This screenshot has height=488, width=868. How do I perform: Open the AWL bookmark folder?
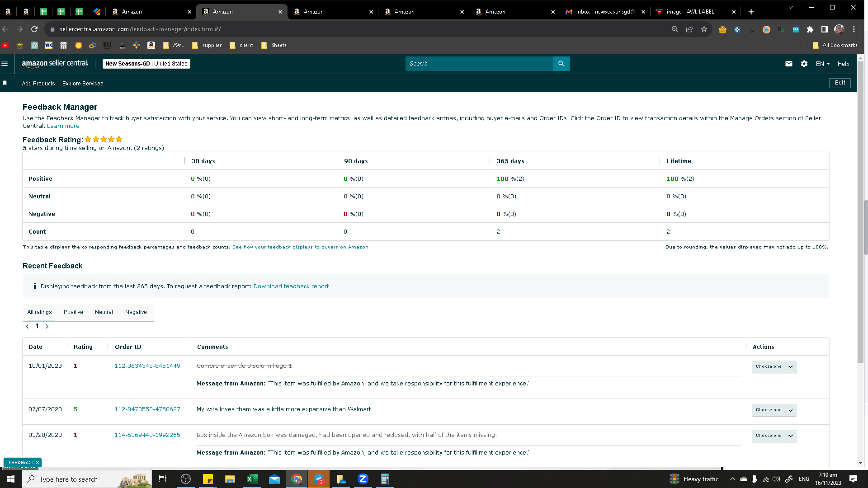(174, 45)
